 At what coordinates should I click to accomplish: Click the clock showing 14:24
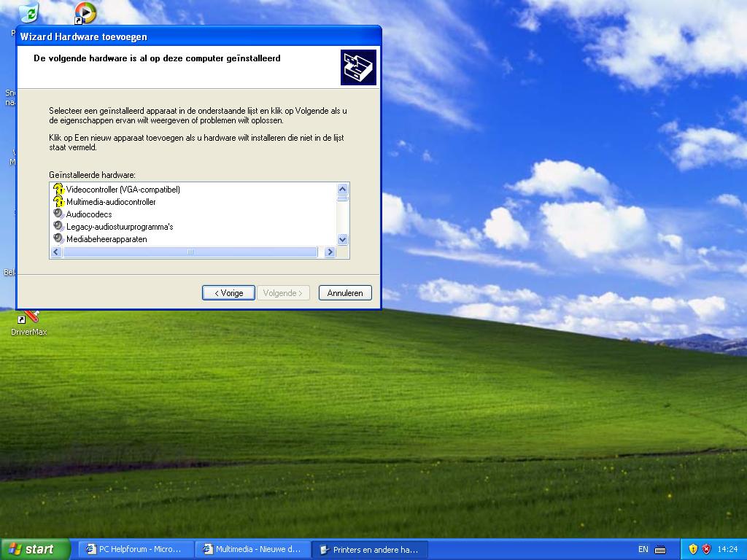pyautogui.click(x=727, y=550)
